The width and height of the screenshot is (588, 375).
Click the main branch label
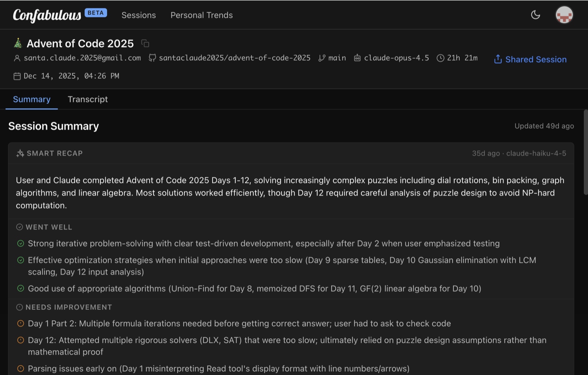(337, 58)
